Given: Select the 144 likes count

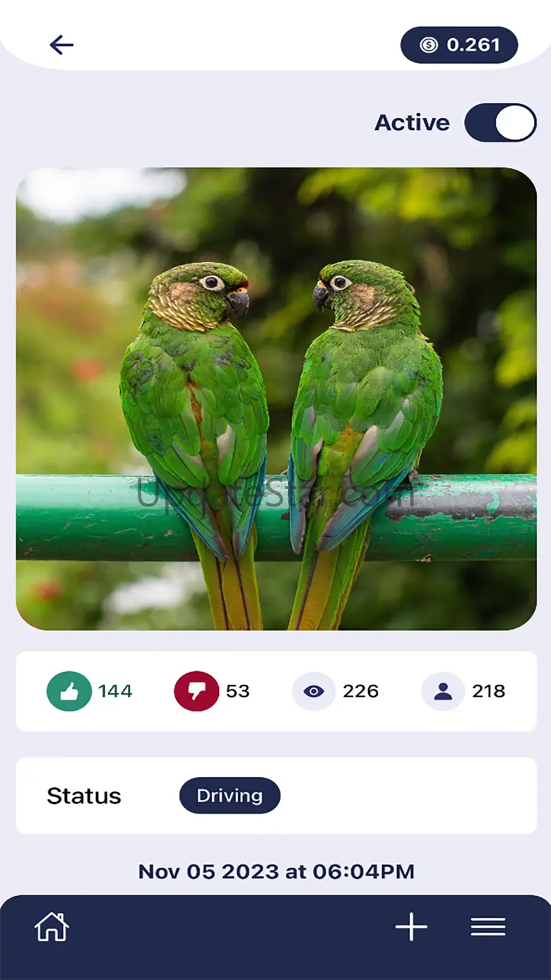Looking at the screenshot, I should tap(115, 691).
